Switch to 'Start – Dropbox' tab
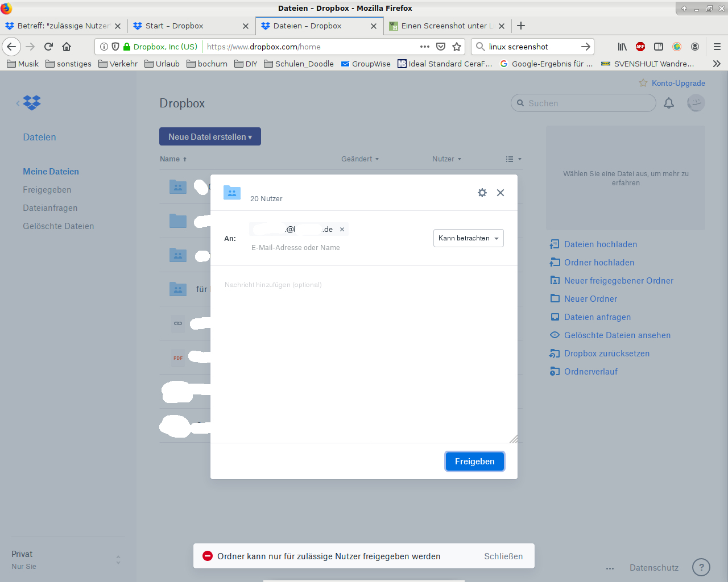Screen dimensions: 728x582 tap(191, 26)
